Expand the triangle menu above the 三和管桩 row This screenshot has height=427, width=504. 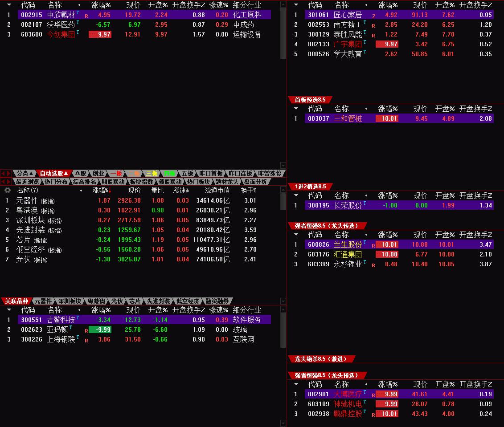click(x=296, y=109)
